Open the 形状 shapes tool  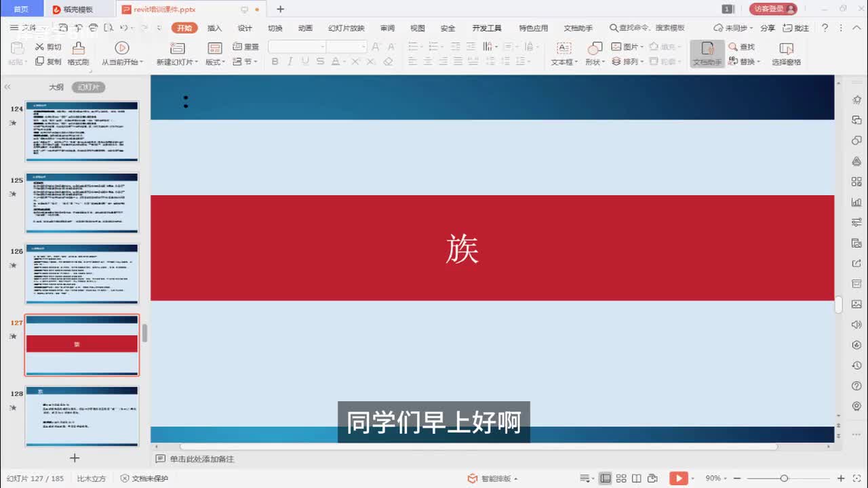coord(594,54)
